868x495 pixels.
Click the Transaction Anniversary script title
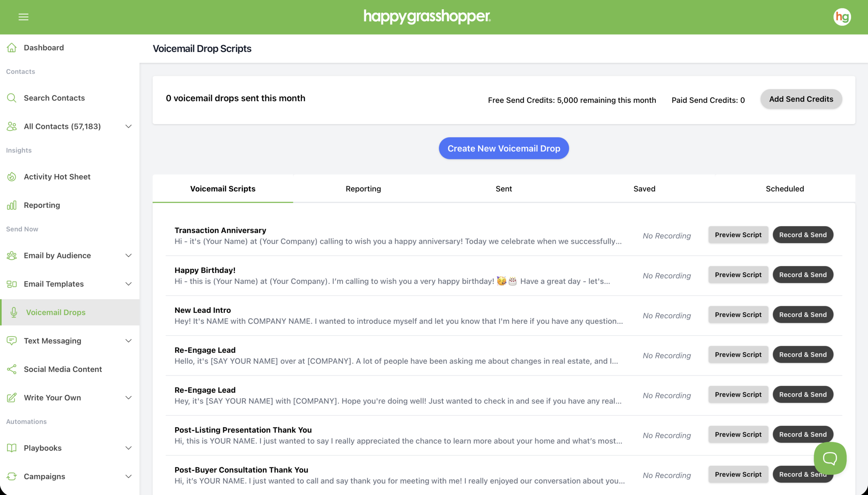tap(220, 231)
